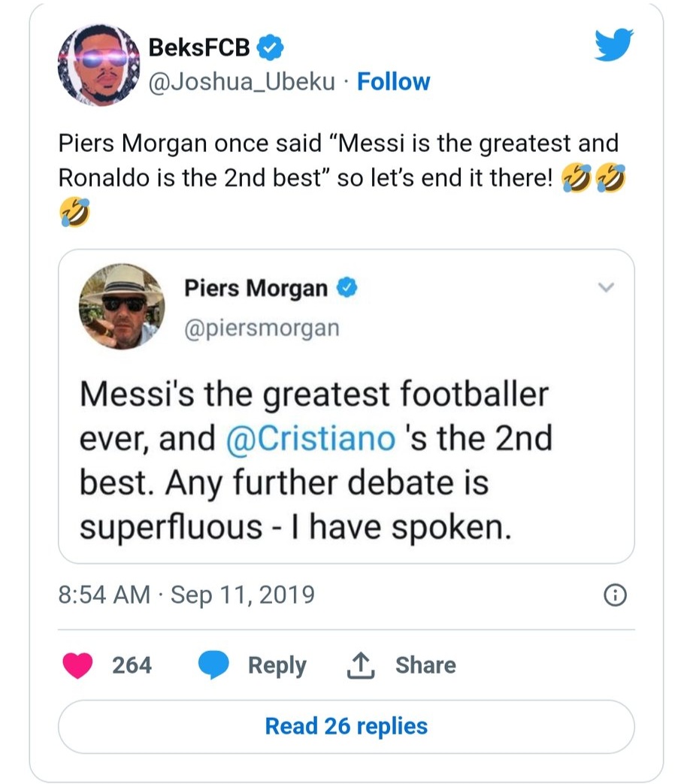Like the tweet with the heart icon

[78, 665]
